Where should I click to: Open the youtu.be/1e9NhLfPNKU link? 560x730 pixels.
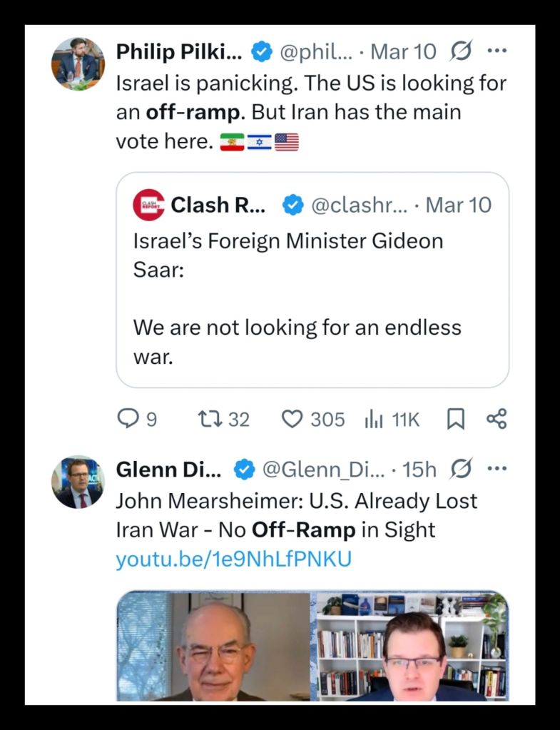[x=233, y=559]
